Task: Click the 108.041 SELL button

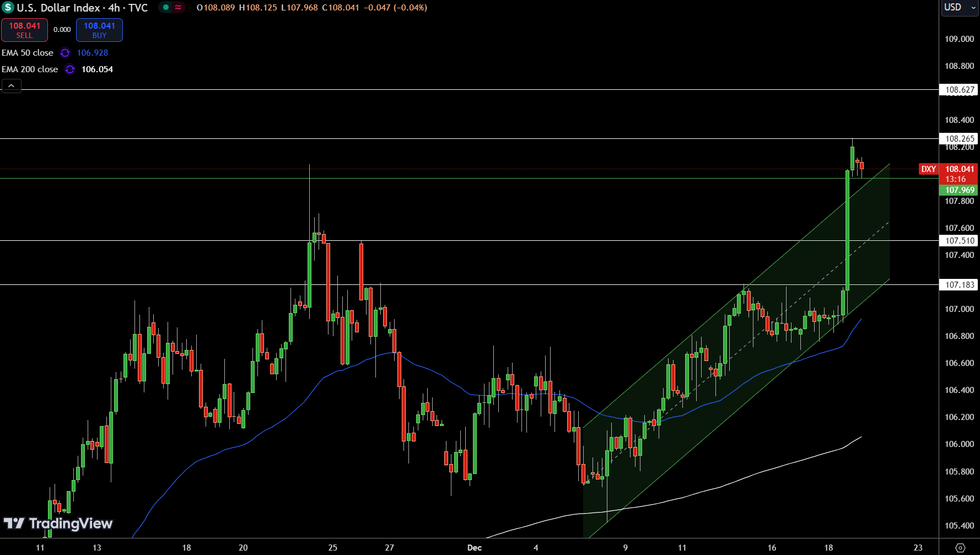Action: tap(24, 30)
